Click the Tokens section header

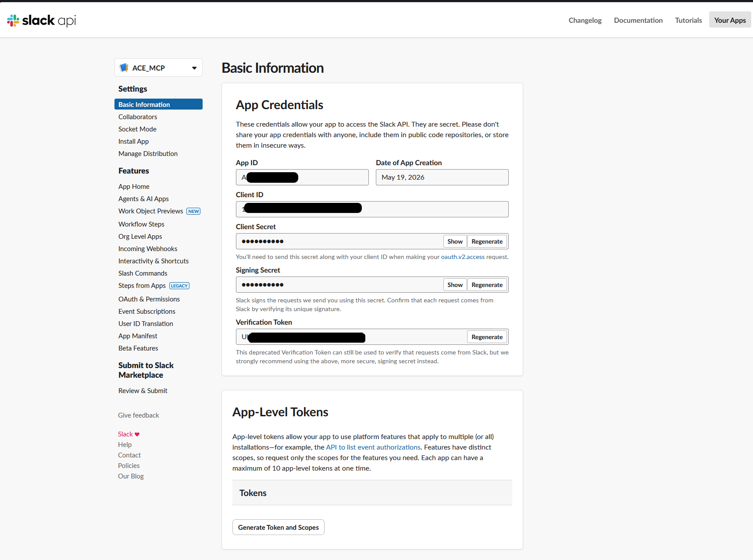tap(372, 493)
